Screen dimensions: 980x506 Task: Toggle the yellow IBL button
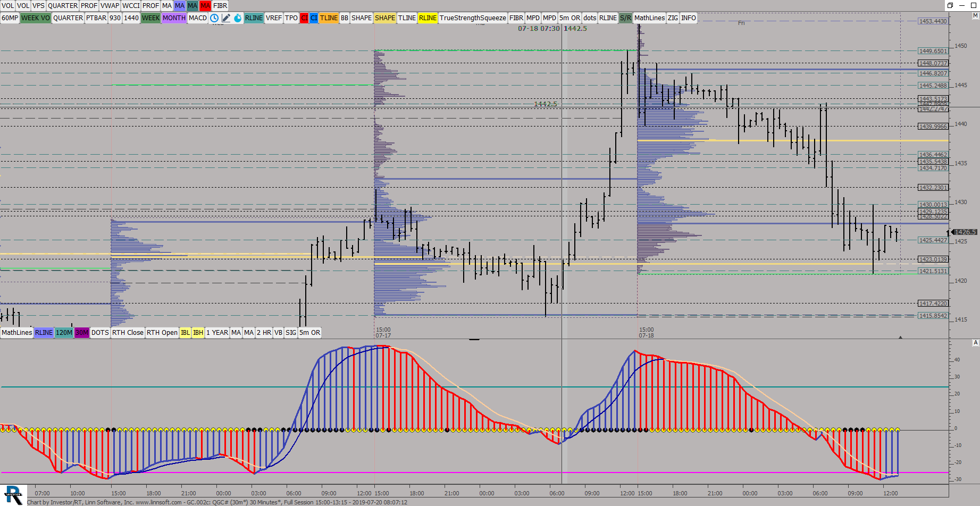coord(185,333)
